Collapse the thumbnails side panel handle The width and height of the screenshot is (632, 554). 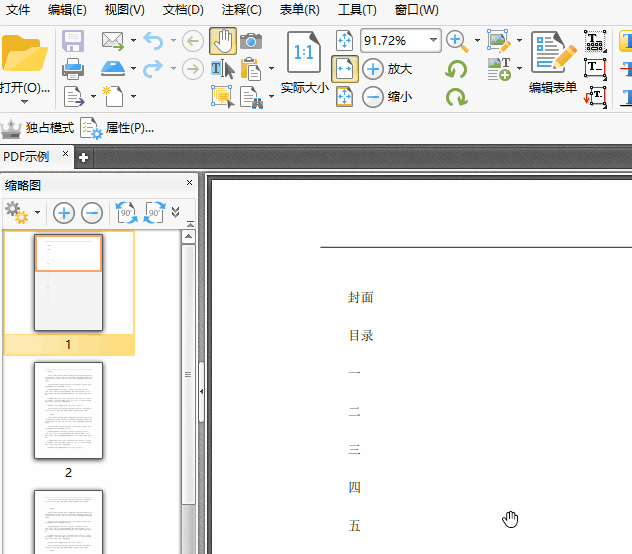pyautogui.click(x=201, y=392)
